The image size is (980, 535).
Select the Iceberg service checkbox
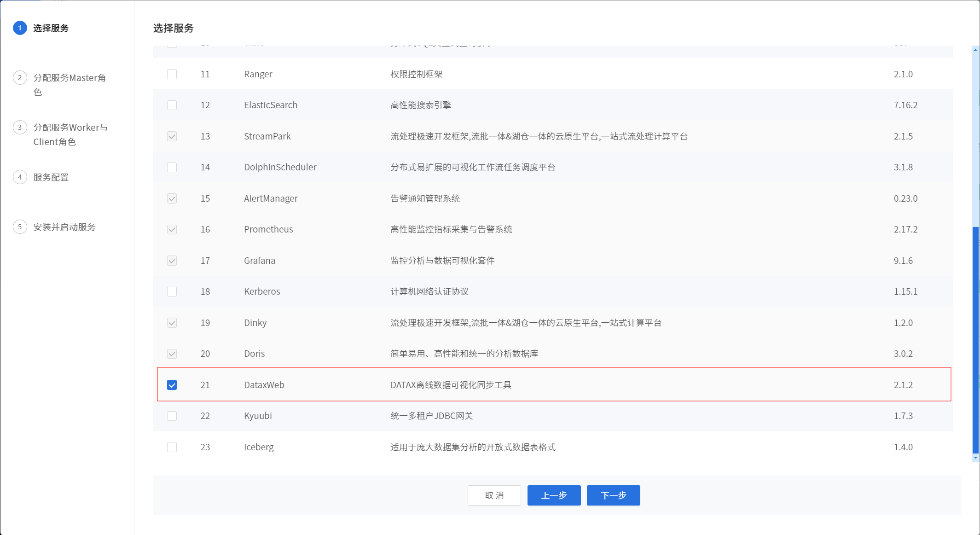pos(172,447)
